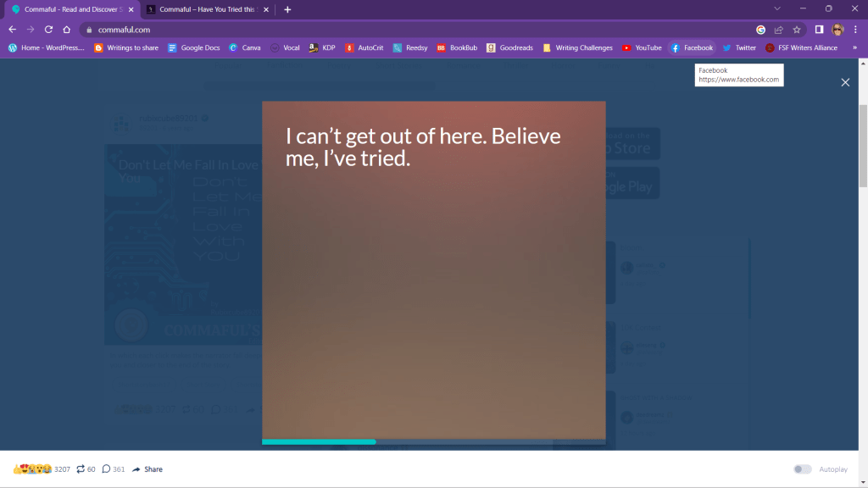Screen dimensions: 868x488
Task: Click the browser share page icon
Action: (x=779, y=30)
